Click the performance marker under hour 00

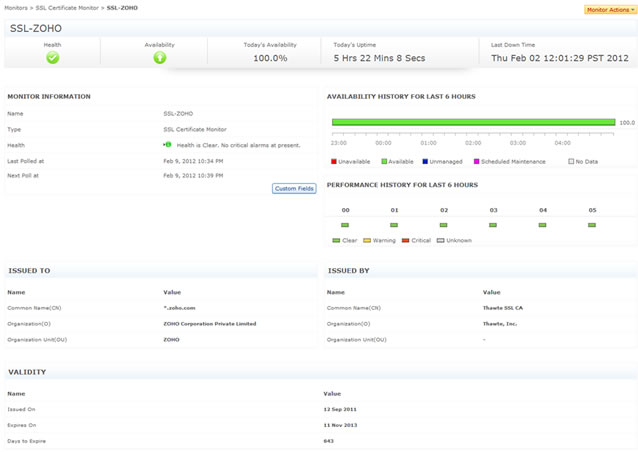click(345, 225)
